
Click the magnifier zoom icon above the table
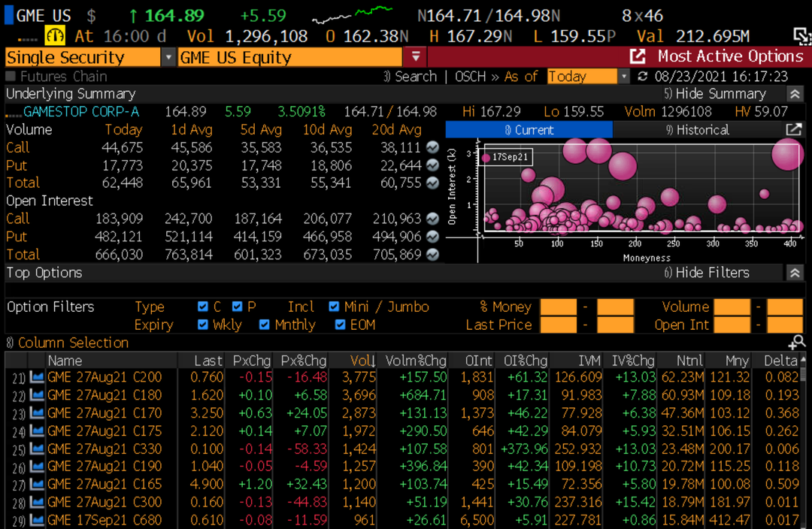click(797, 342)
